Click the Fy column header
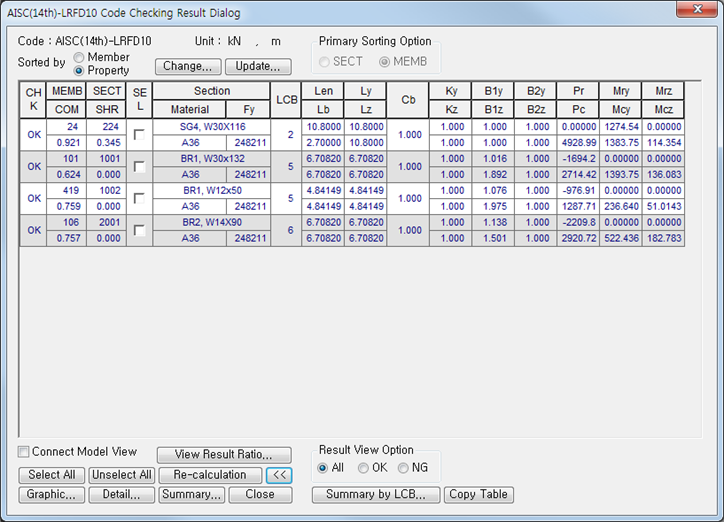 [x=249, y=109]
